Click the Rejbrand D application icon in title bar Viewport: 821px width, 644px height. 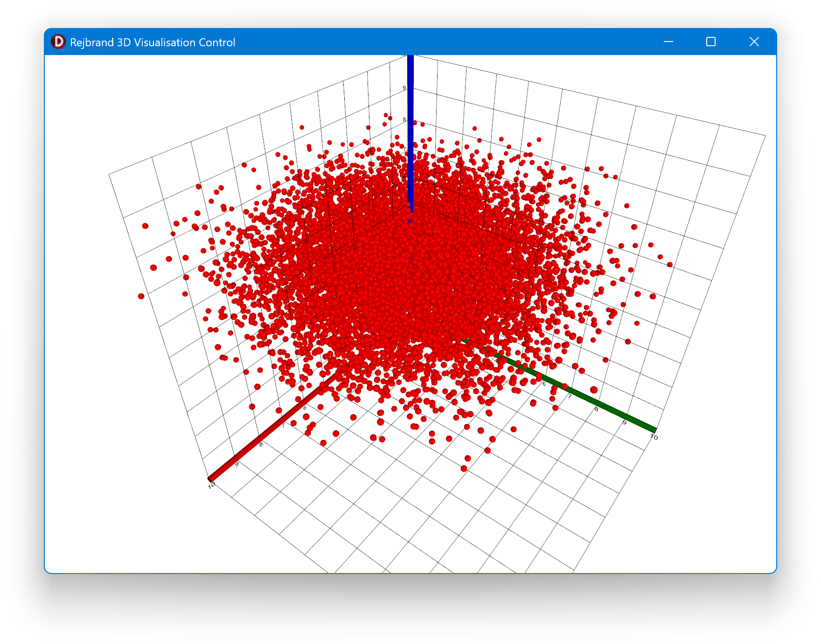pos(58,42)
